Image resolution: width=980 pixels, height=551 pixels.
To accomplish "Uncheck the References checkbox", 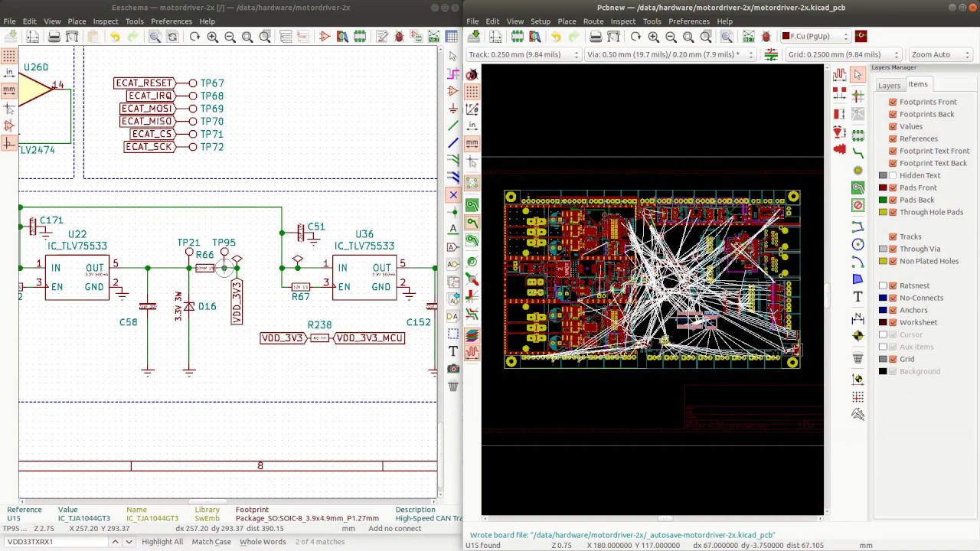I will click(x=893, y=139).
